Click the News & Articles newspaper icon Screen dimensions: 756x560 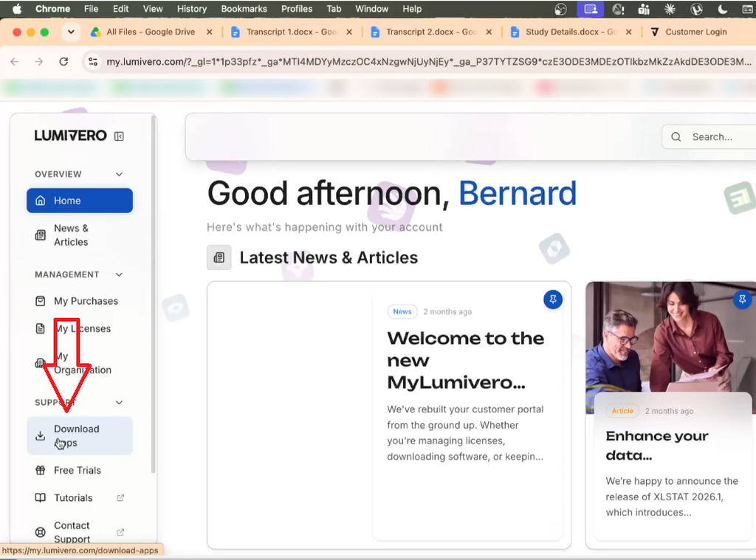41,235
